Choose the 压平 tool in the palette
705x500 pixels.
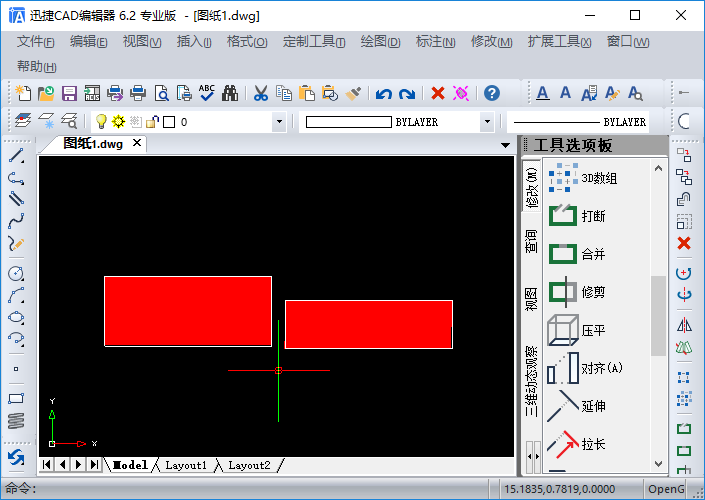pos(577,330)
